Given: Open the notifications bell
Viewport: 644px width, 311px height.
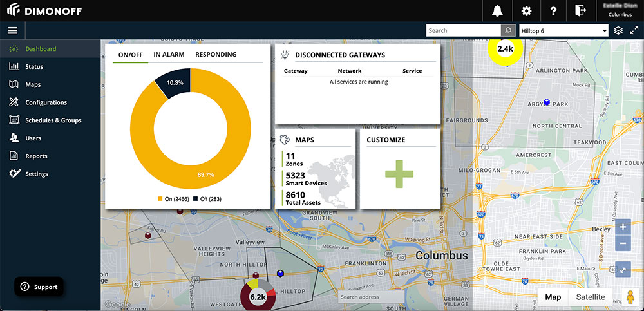Looking at the screenshot, I should [x=497, y=11].
